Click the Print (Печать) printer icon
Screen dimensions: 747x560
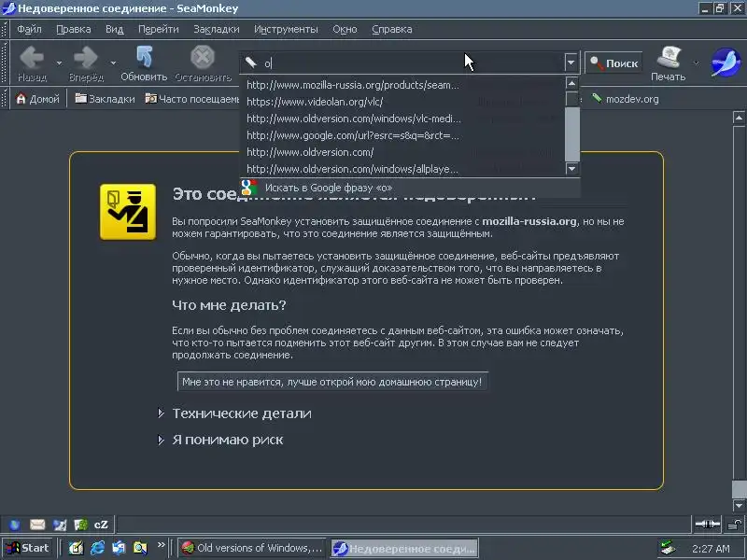669,57
